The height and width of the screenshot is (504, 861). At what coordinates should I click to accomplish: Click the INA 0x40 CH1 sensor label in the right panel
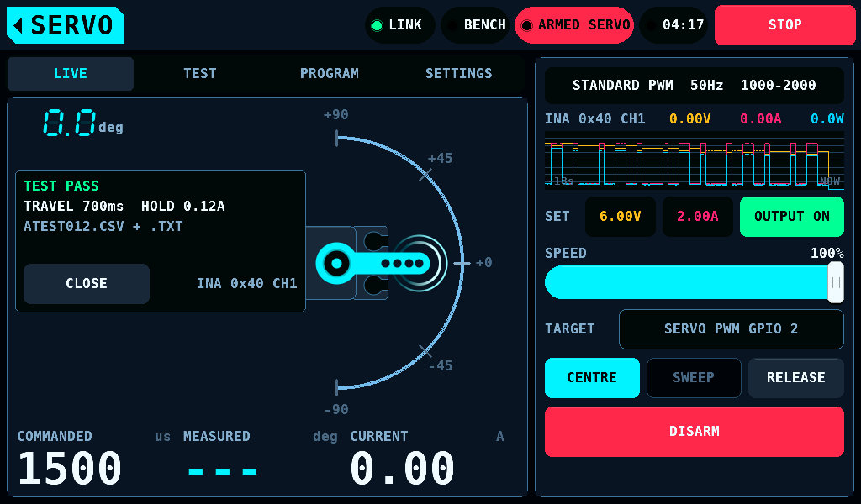(x=594, y=119)
